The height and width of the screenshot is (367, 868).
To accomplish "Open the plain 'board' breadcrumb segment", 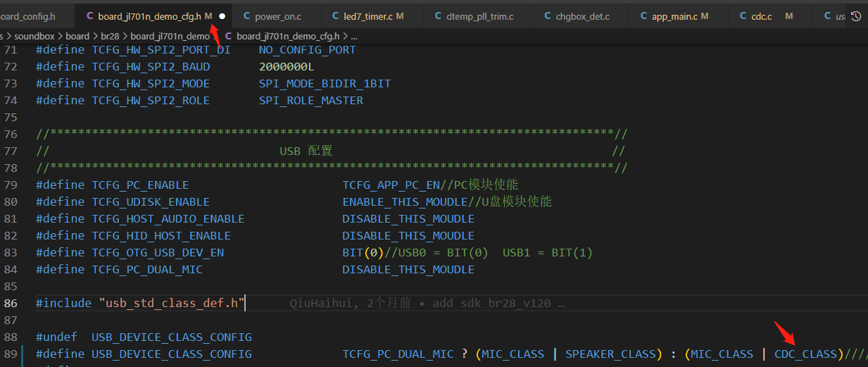I will point(78,35).
